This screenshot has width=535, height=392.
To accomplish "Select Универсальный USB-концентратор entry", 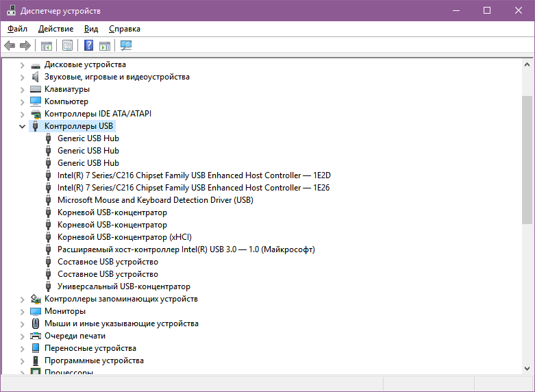I will (x=124, y=286).
